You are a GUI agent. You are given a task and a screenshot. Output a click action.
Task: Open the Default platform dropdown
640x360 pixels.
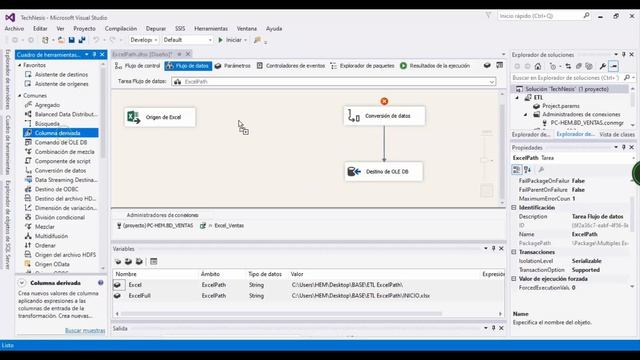click(188, 40)
